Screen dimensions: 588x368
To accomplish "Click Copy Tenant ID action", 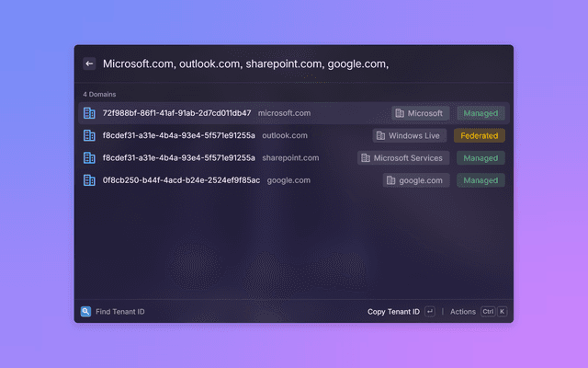I will 393,312.
